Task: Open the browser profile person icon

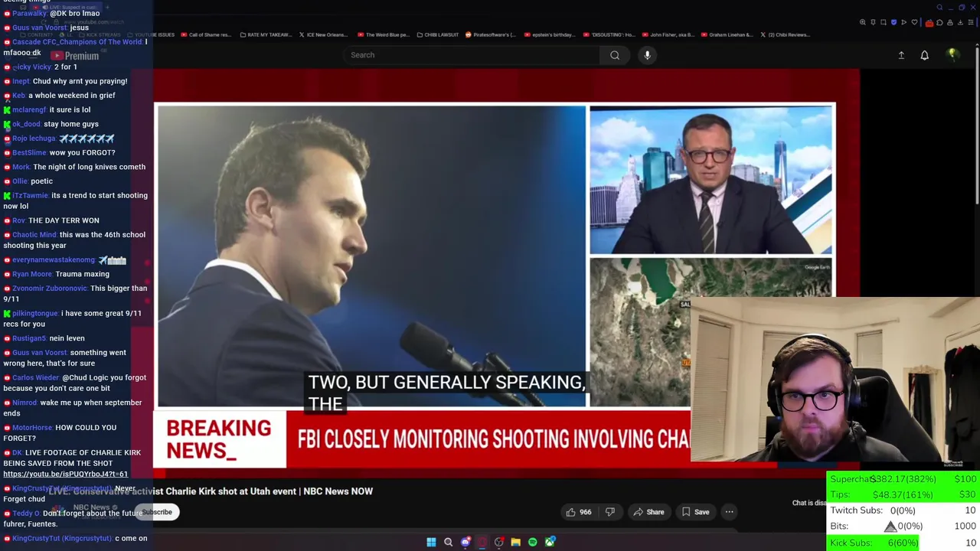Action: click(x=950, y=23)
